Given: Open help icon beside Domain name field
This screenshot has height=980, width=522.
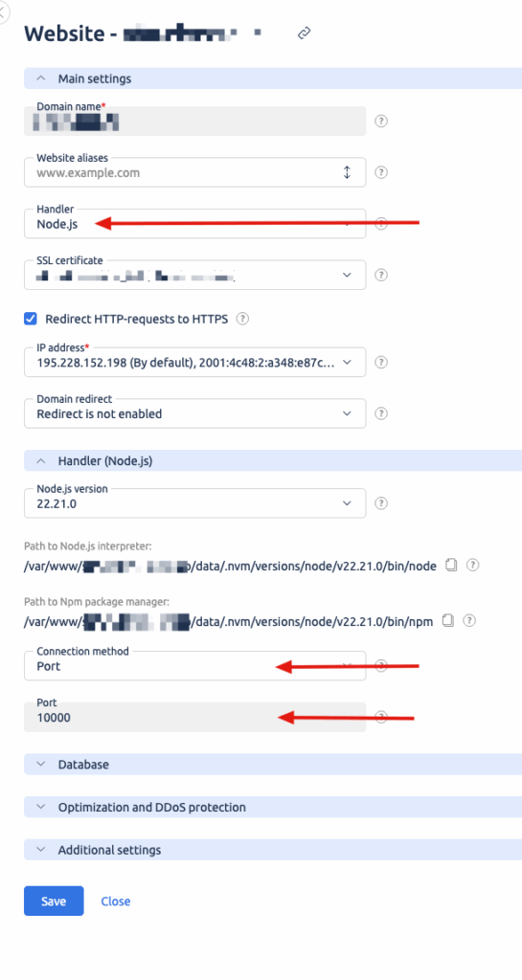Looking at the screenshot, I should tap(380, 122).
